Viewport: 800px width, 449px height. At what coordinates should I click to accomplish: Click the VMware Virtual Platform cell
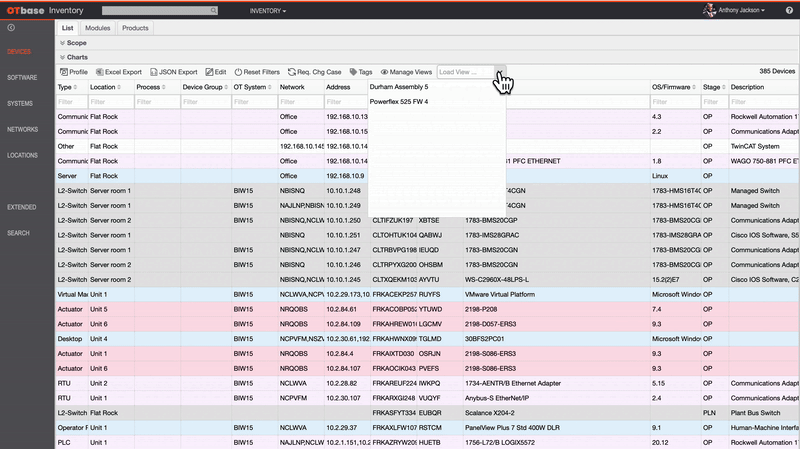(x=500, y=294)
